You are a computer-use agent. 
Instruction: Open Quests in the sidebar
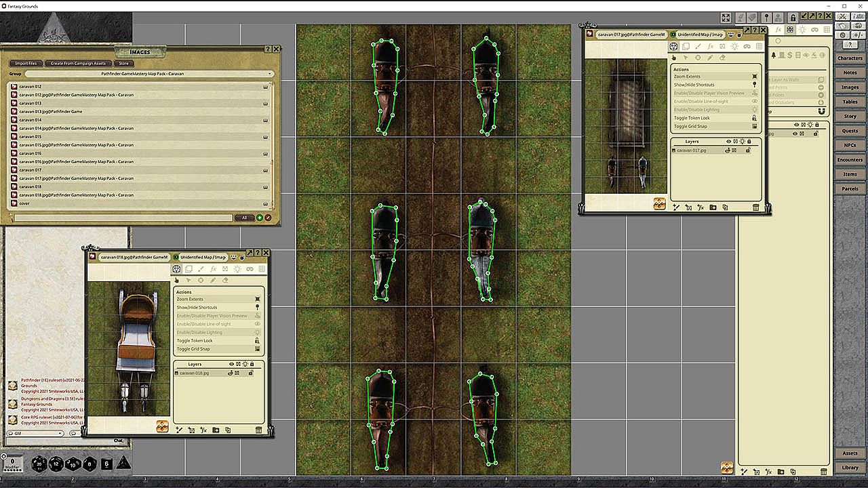[850, 131]
